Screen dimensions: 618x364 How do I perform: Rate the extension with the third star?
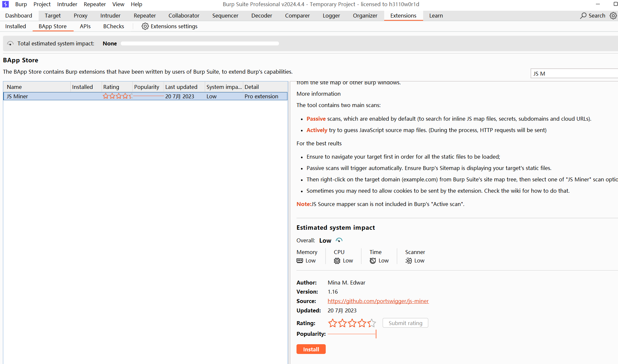(352, 323)
